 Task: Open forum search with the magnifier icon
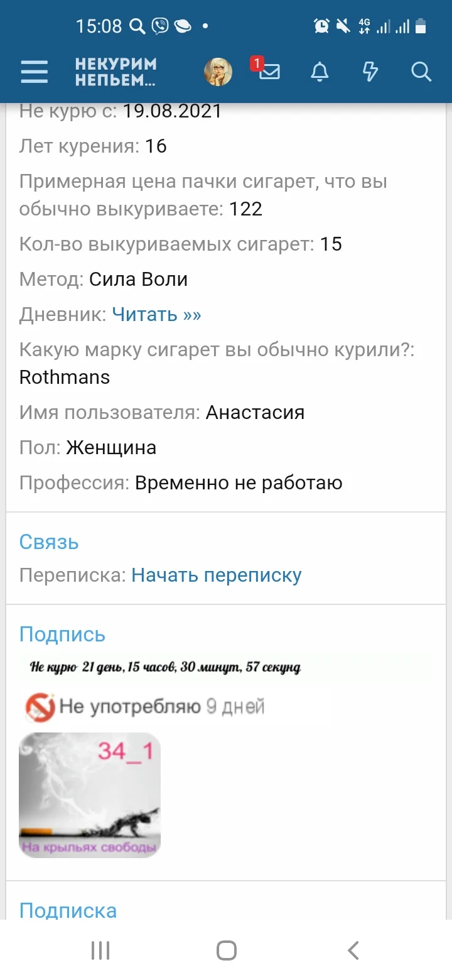pos(421,72)
